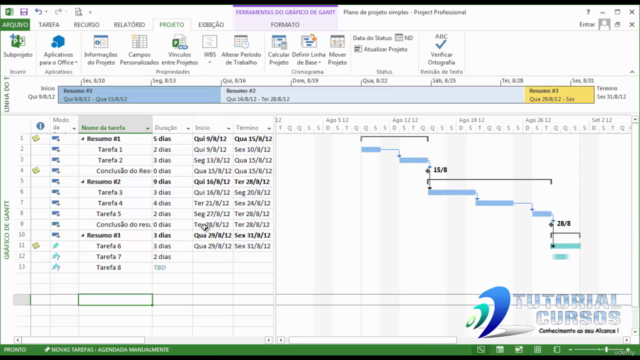The image size is (640, 360).
Task: Customize Quick Access Toolbar dropdown
Action: coord(90,12)
